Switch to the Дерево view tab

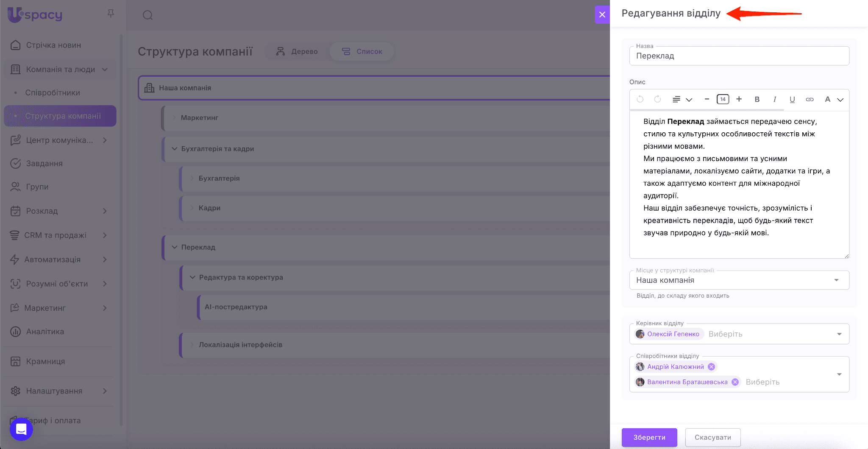point(297,51)
